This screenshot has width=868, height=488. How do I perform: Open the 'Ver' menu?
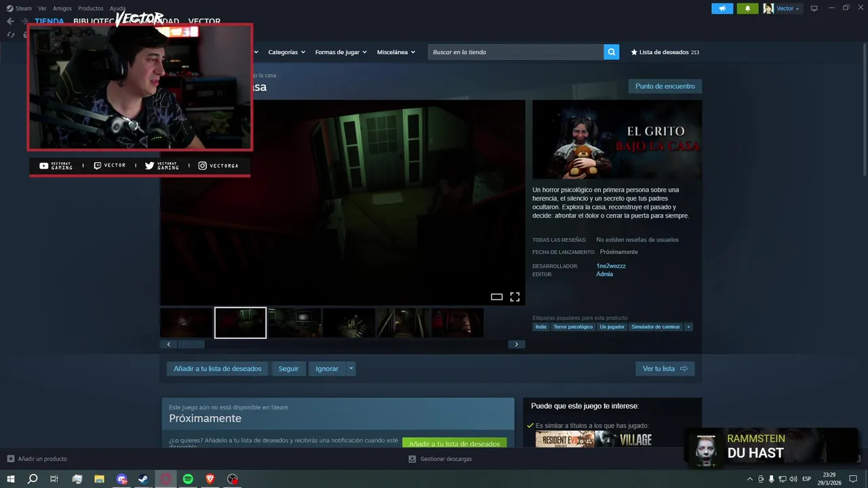42,8
